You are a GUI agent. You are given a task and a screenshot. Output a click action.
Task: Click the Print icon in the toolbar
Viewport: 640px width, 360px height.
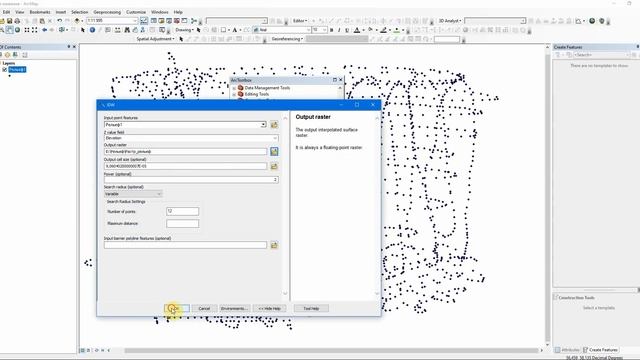pyautogui.click(x=17, y=21)
